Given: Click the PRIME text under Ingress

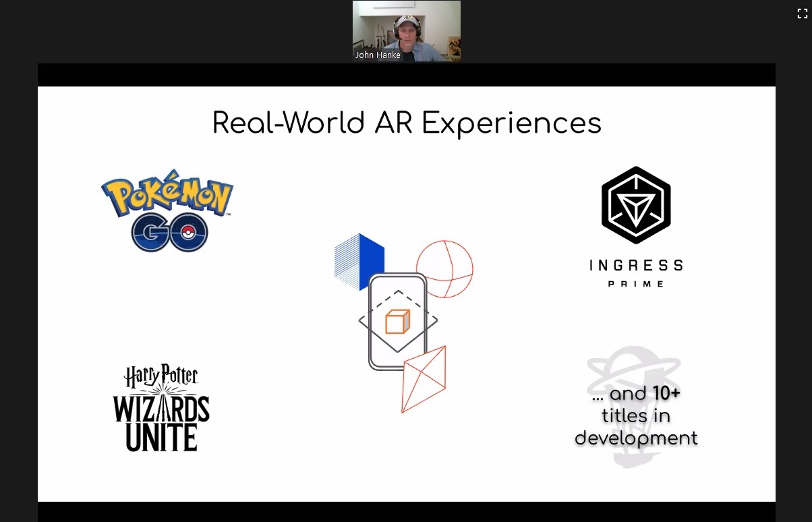Looking at the screenshot, I should pyautogui.click(x=636, y=284).
